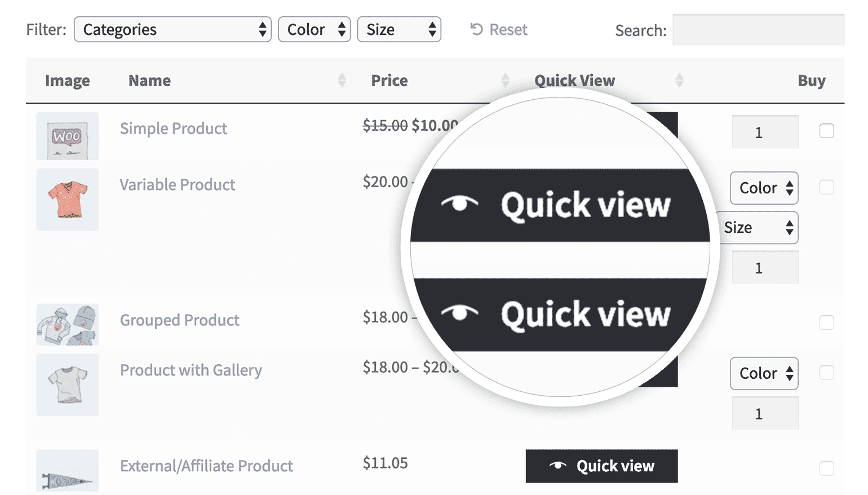The width and height of the screenshot is (868, 495).
Task: Click the hoodie thumbnail for Grouped Product
Action: tap(67, 324)
